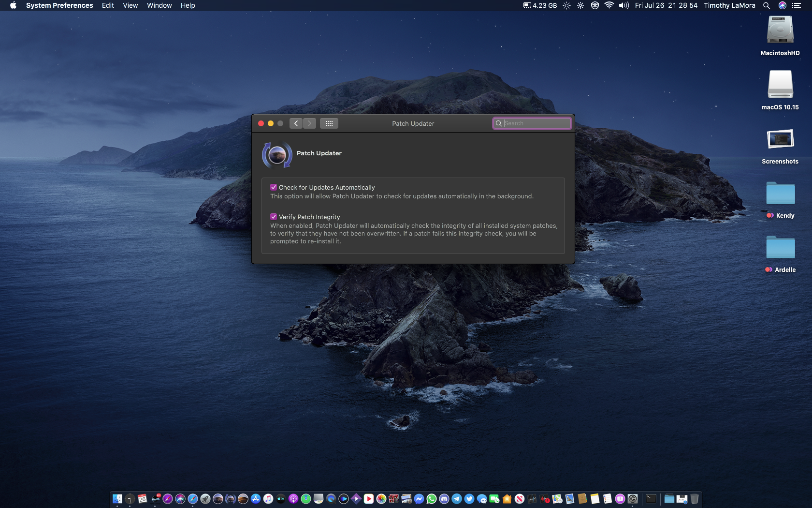Open Podcasts from the Dock
Image resolution: width=812 pixels, height=508 pixels.
[x=293, y=499]
